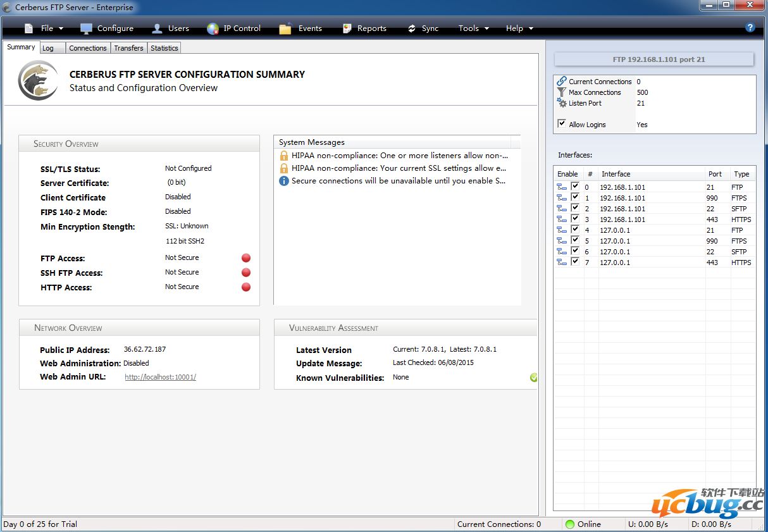This screenshot has height=532, width=768.
Task: Click the Interface column header
Action: point(652,174)
